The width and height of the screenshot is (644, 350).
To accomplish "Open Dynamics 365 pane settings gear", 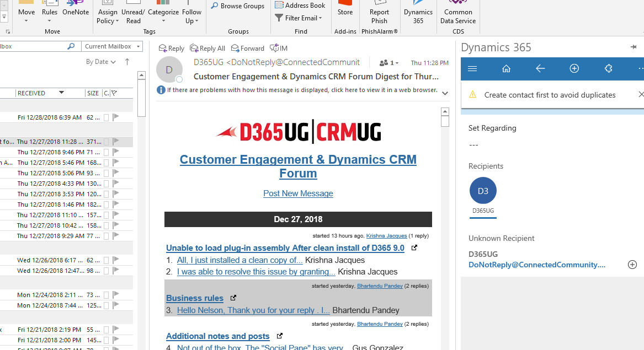I will [608, 68].
